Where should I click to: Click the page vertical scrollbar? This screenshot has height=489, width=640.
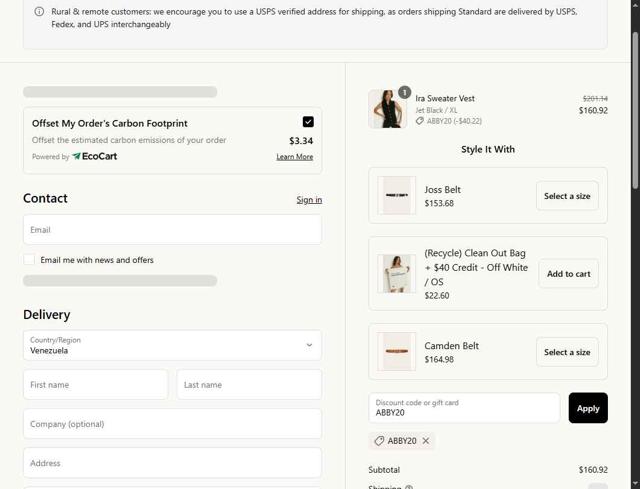click(x=635, y=110)
